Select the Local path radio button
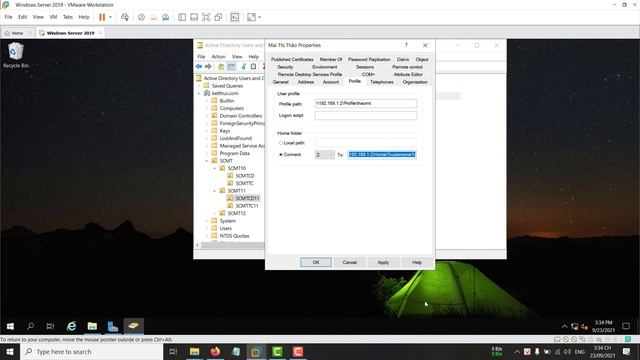Screen dimensions: 640x360 281,143
